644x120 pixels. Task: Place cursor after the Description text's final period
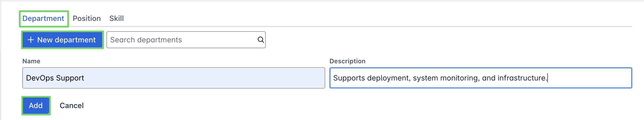(548, 78)
